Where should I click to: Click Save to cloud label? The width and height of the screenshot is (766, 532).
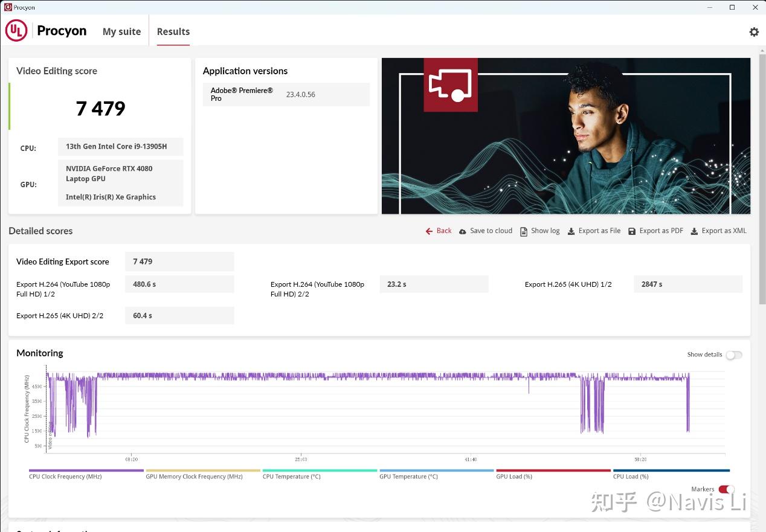click(x=491, y=231)
